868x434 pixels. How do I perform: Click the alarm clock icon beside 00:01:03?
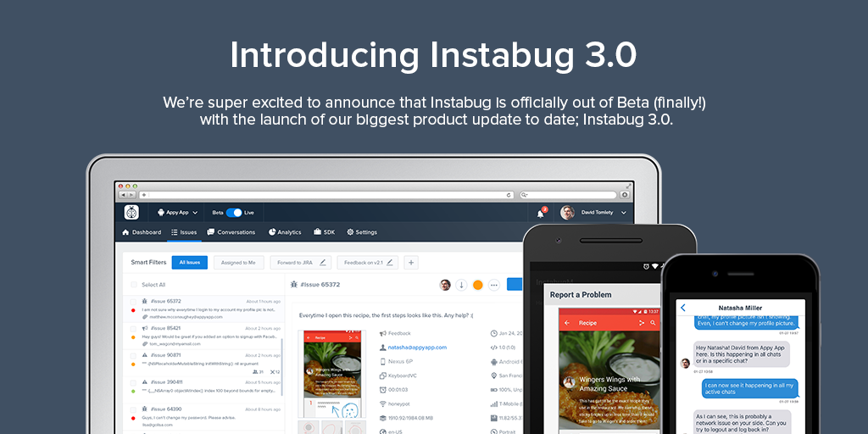tap(382, 390)
